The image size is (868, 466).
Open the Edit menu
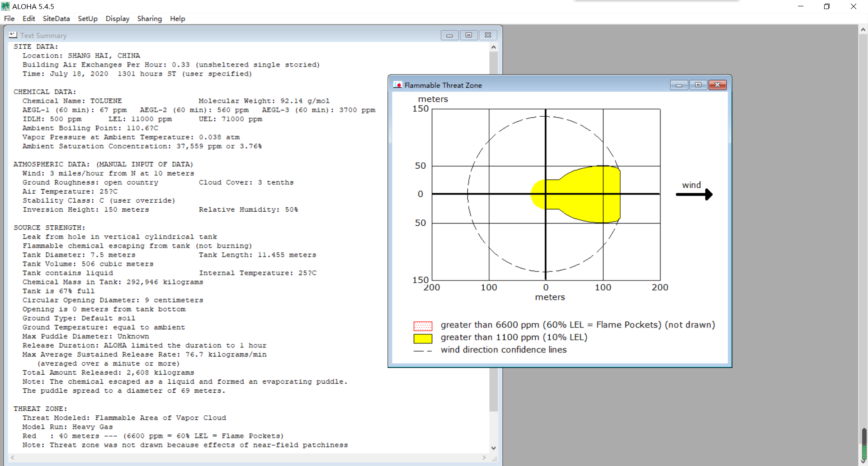tap(28, 19)
